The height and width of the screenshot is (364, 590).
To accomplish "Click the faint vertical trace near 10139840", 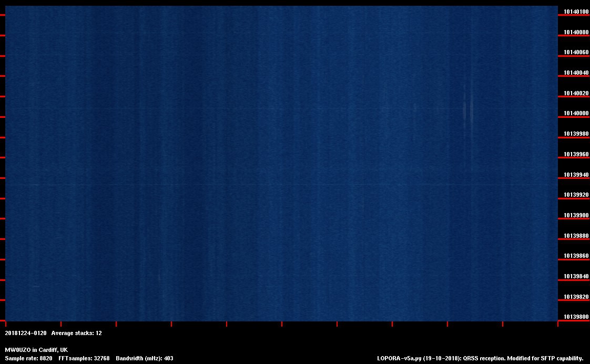I will point(159,275).
